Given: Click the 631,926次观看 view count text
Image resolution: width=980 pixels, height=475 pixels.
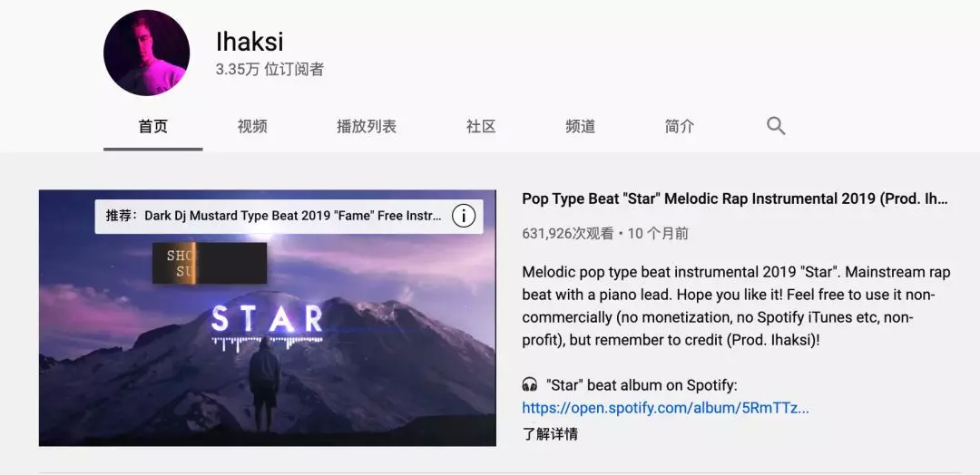Looking at the screenshot, I should (568, 234).
